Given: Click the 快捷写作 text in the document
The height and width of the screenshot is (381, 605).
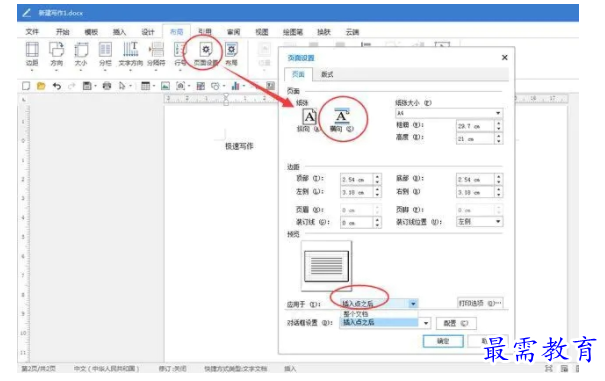Looking at the screenshot, I should click(x=239, y=146).
